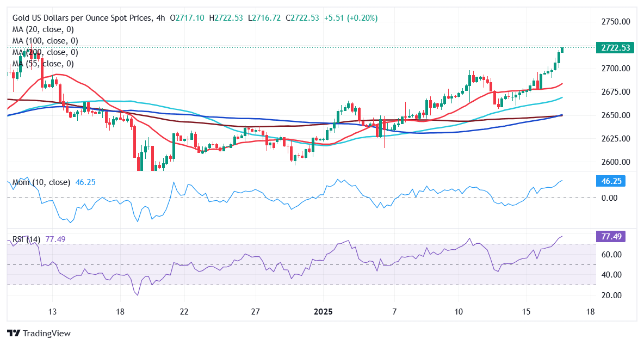
Task: Click the 2750.00 price axis label
Action: [615, 21]
